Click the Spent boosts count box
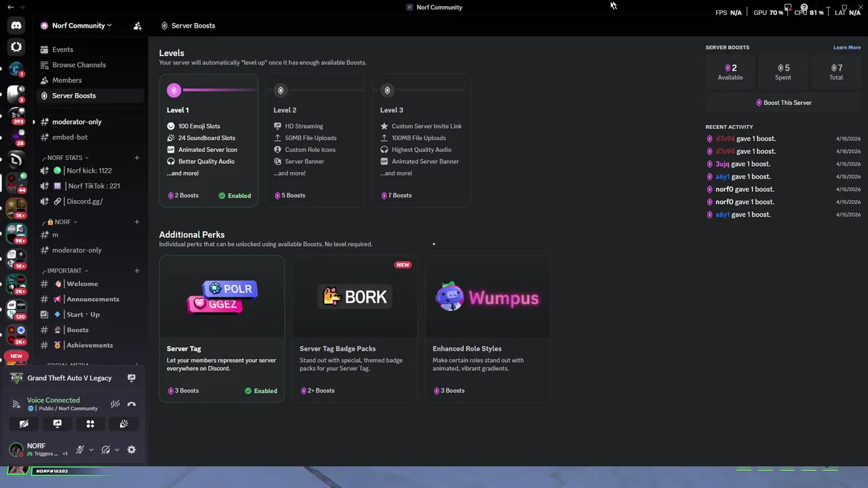Viewport: 868px width, 488px height. click(x=783, y=71)
